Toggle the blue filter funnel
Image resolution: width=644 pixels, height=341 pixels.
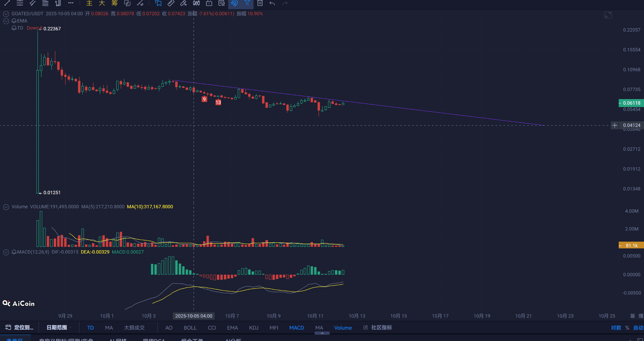pos(247,3)
